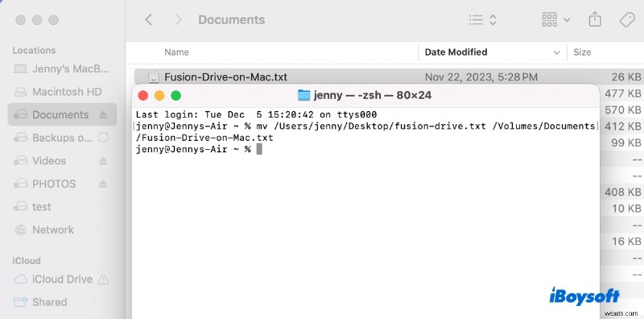Close the Terminal window
Viewport: 644px width, 319px height.
[x=143, y=96]
